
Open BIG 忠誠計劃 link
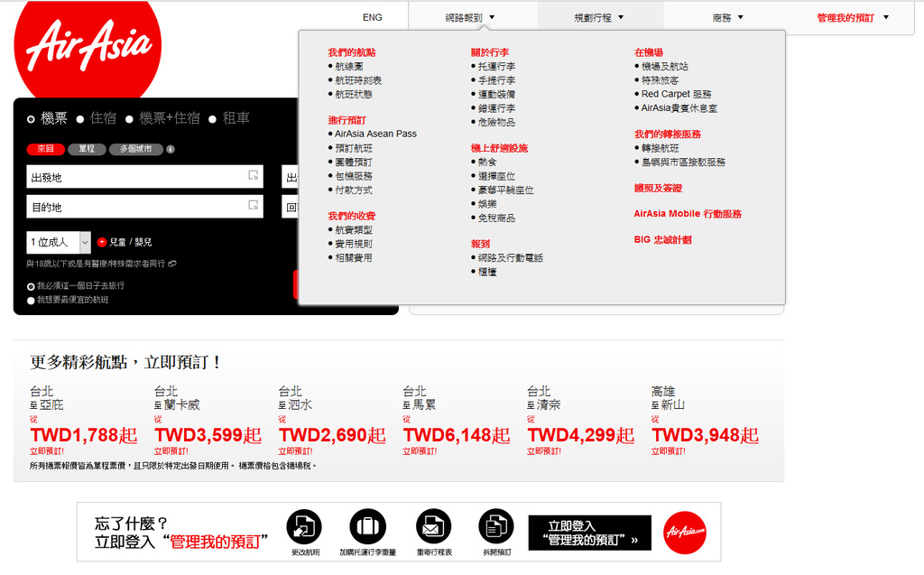pyautogui.click(x=663, y=239)
